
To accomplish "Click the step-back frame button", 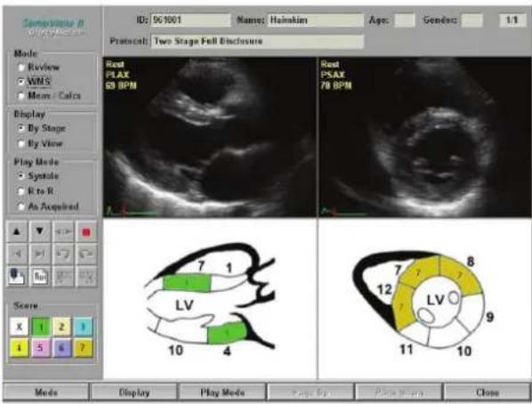I will click(x=17, y=254).
